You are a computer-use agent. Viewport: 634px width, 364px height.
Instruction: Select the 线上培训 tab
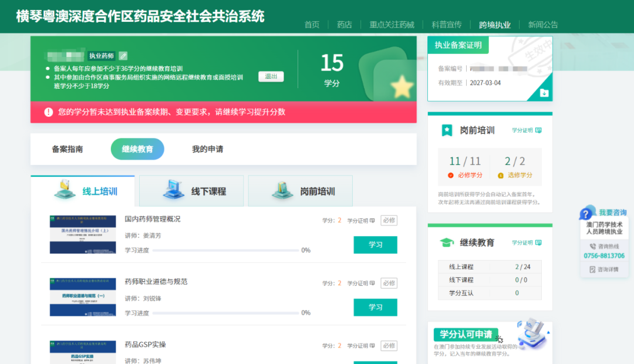83,191
